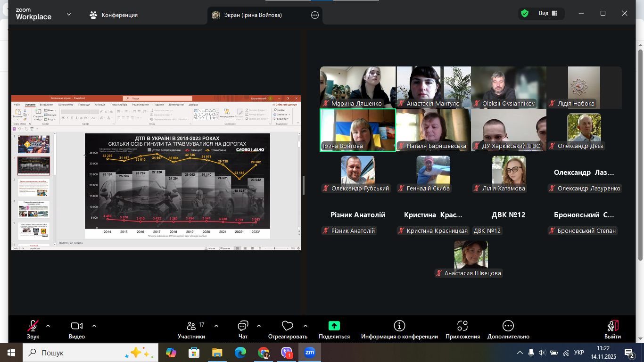The width and height of the screenshot is (644, 362).
Task: Switch to the Конференция tab
Action: (x=114, y=15)
